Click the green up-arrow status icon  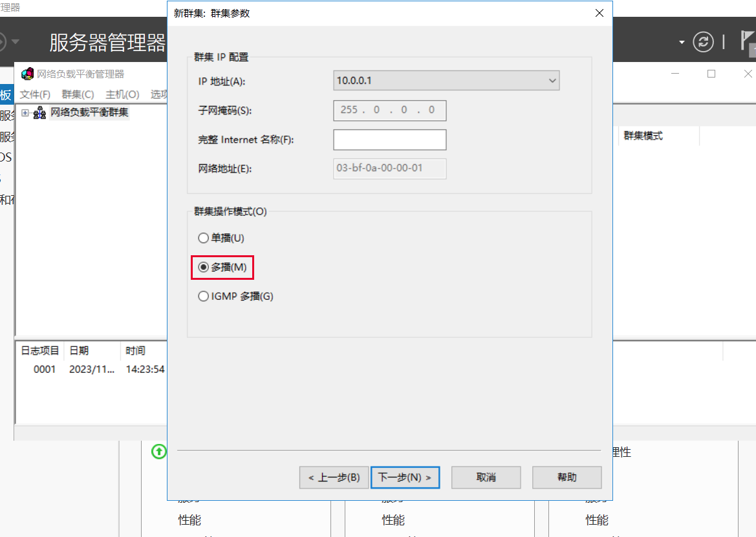[x=158, y=451]
